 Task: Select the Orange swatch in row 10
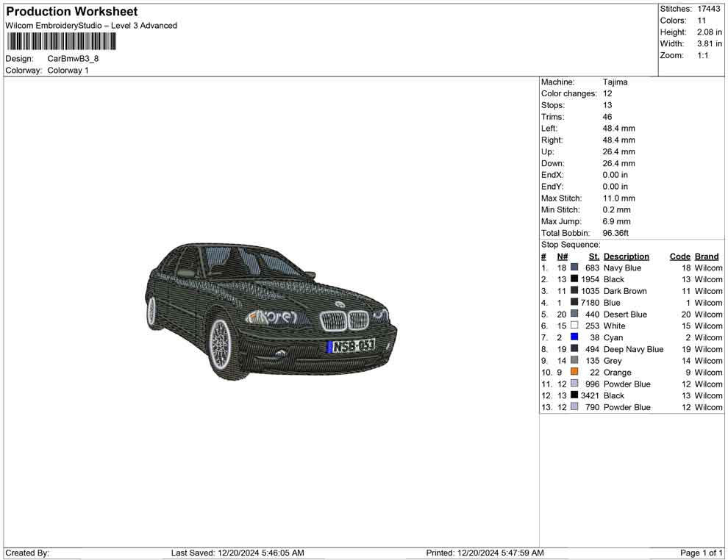pos(573,373)
